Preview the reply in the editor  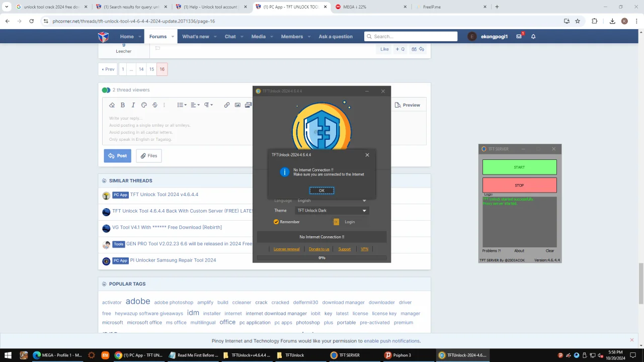(408, 105)
